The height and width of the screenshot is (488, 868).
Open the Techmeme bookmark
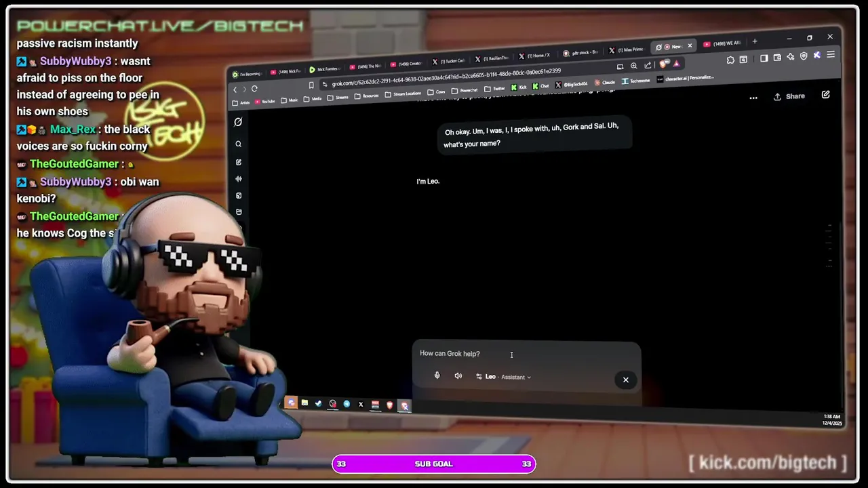click(636, 81)
